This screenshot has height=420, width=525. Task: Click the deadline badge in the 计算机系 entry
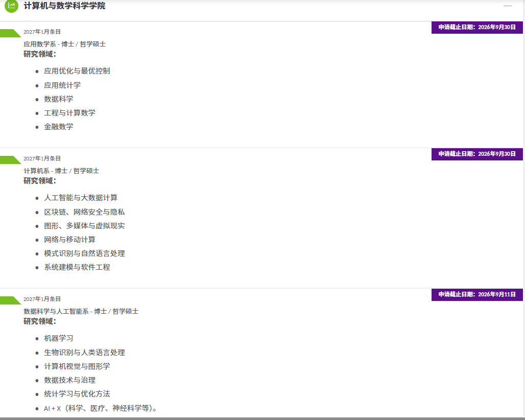[477, 154]
